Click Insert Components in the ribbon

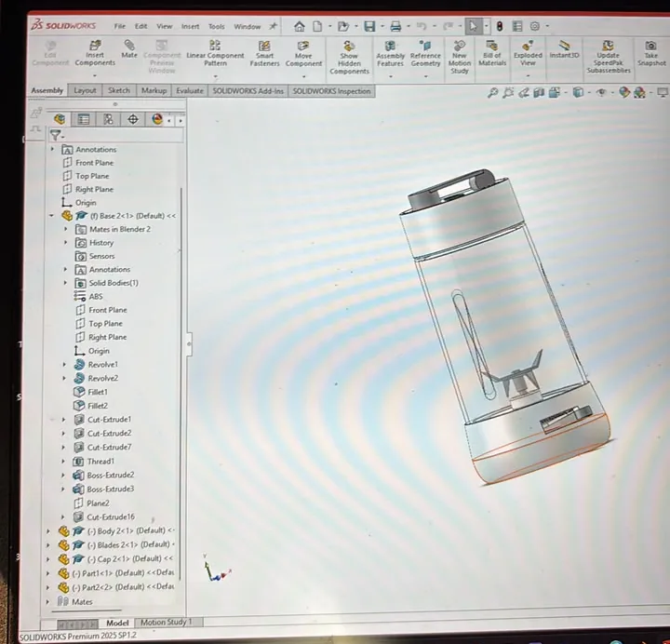click(x=95, y=53)
